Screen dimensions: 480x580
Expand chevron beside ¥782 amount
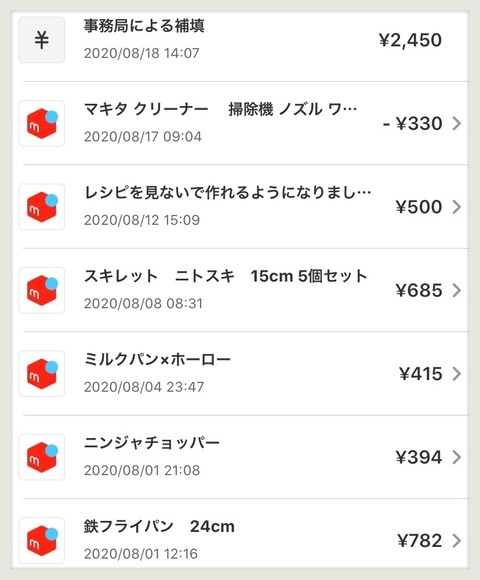457,541
